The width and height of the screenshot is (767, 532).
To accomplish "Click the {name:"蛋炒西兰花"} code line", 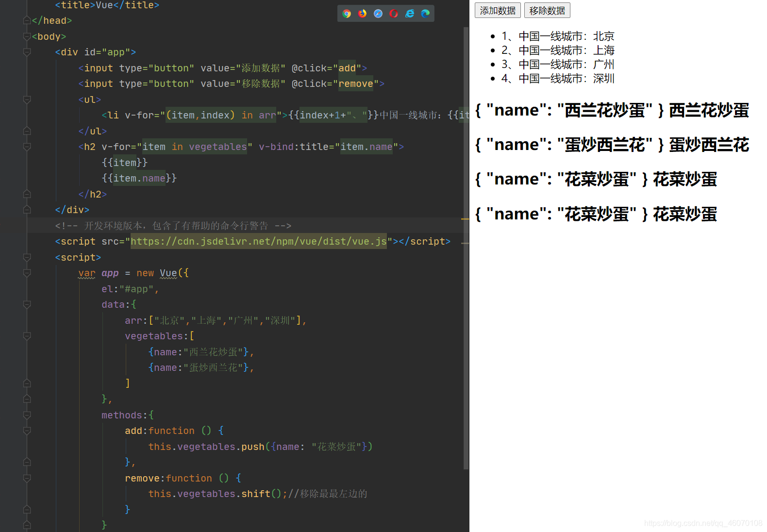I will [x=201, y=367].
